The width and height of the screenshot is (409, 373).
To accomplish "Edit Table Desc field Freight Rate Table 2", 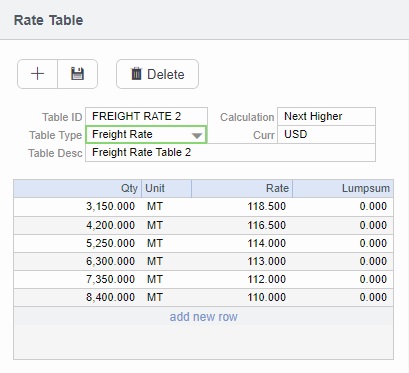I will point(230,153).
